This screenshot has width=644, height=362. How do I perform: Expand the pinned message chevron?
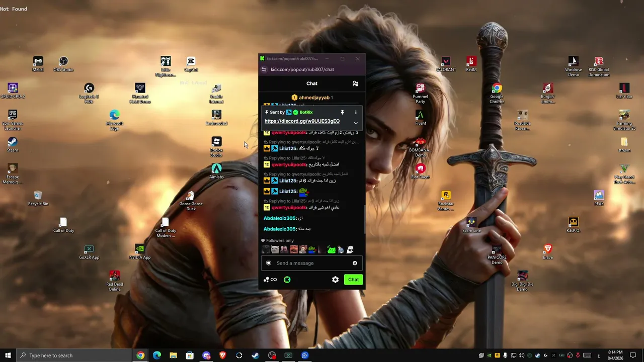point(356,123)
